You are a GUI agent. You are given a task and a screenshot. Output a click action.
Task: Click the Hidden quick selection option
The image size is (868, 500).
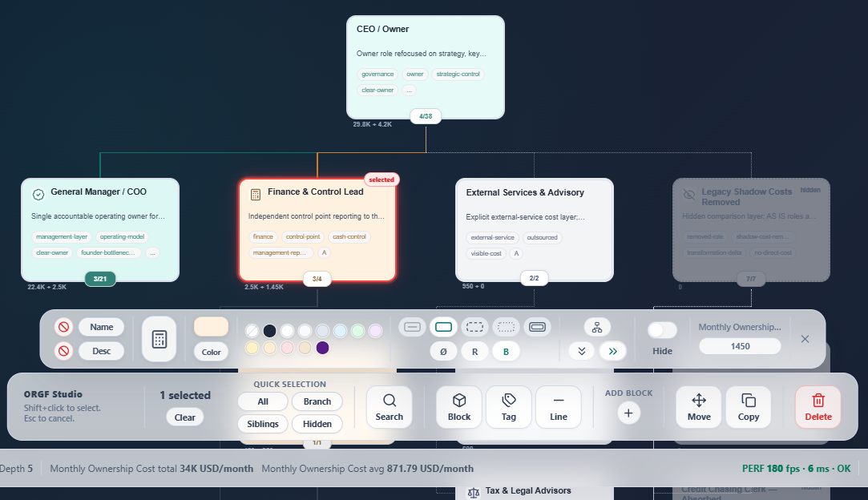click(317, 424)
